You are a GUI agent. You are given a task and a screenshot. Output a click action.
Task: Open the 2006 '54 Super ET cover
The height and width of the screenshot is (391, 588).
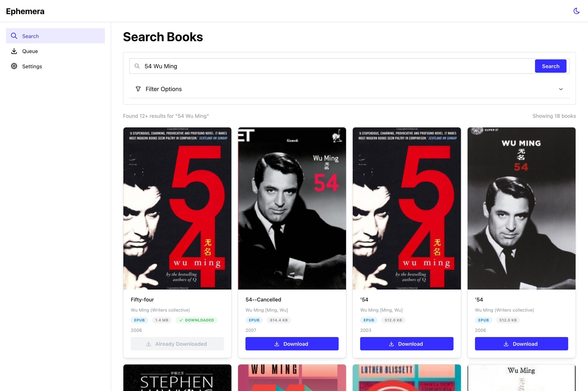click(x=521, y=208)
